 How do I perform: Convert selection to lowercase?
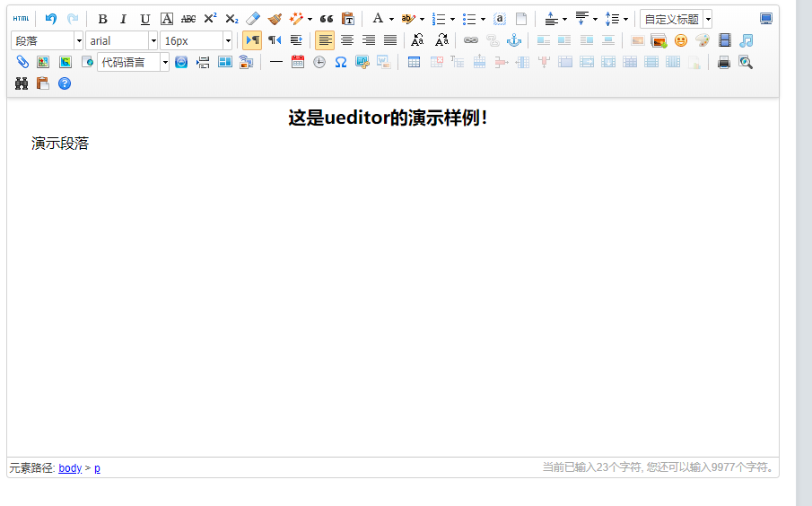click(x=441, y=39)
